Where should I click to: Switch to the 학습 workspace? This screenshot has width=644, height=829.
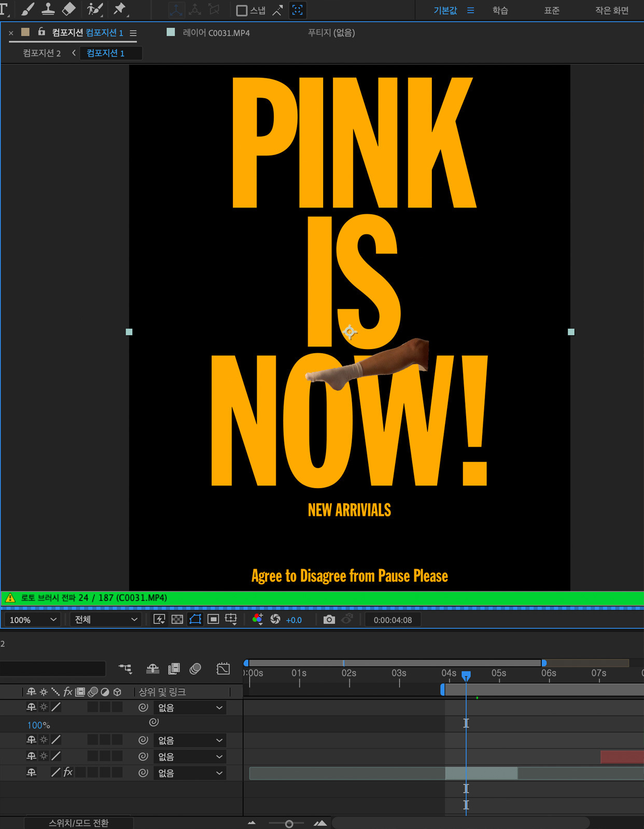(500, 10)
